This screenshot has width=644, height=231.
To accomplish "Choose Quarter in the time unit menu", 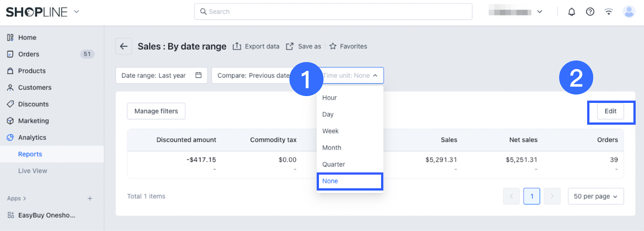I will point(334,164).
